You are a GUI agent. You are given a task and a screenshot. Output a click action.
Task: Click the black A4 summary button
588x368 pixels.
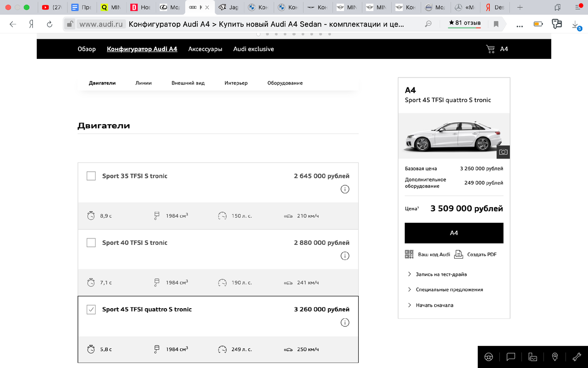[454, 233]
